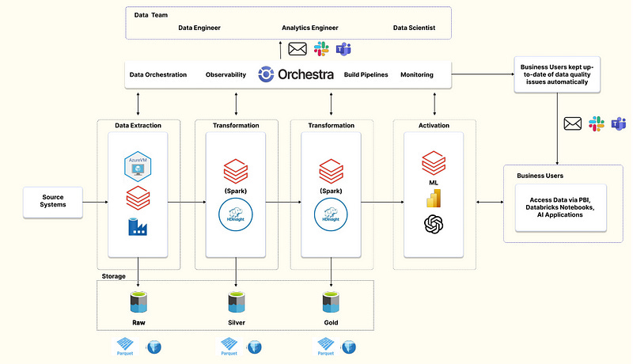The image size is (633, 364).
Task: Select the Gold storage bucket icon
Action: (x=331, y=302)
